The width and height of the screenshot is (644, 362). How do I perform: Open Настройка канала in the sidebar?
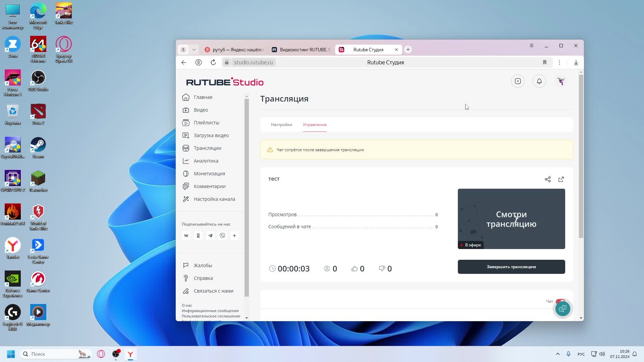[x=209, y=199]
